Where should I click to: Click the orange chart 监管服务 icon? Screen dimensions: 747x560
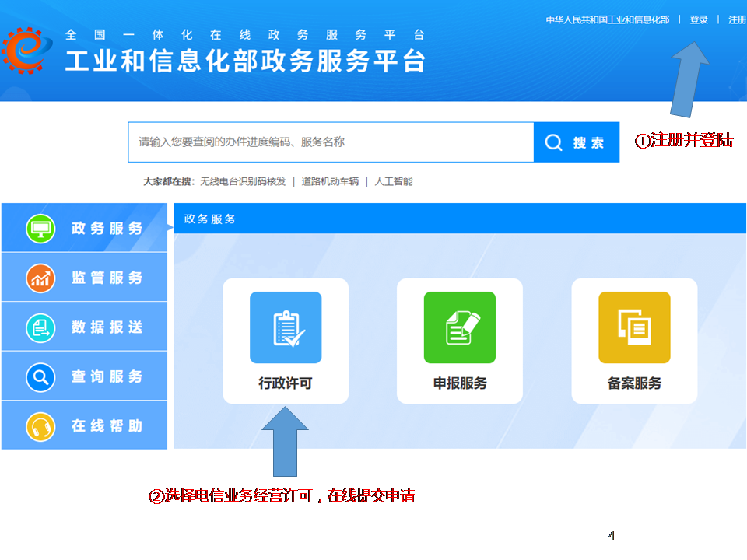[x=40, y=278]
